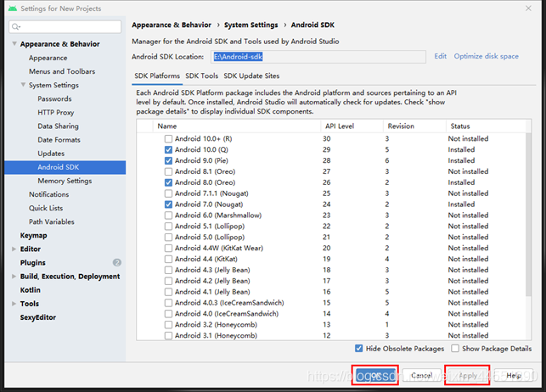Click the Edit link for SDK location
This screenshot has height=392, width=546.
pos(440,56)
